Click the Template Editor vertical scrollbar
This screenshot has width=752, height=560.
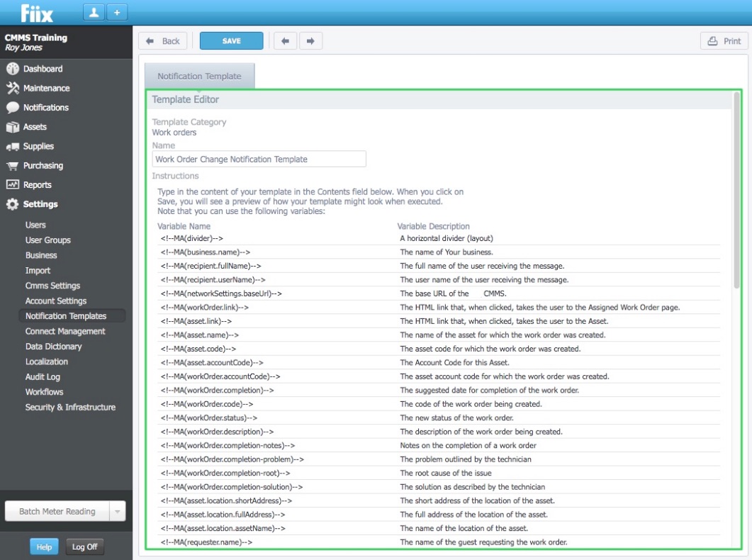pos(736,191)
